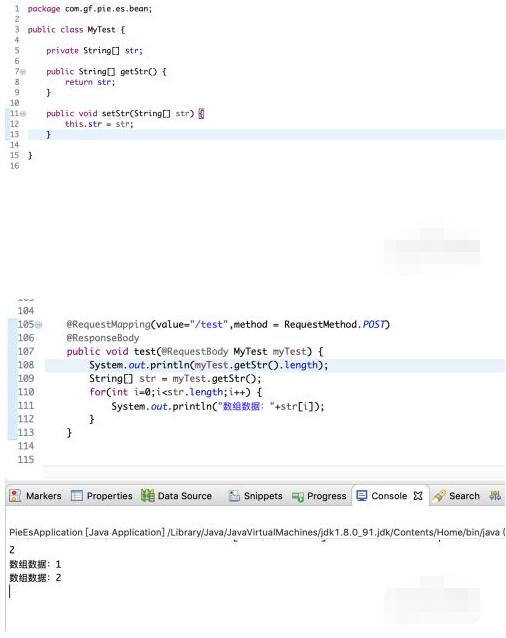Collapse the setStr method at line 11
This screenshot has width=506, height=638.
point(23,114)
